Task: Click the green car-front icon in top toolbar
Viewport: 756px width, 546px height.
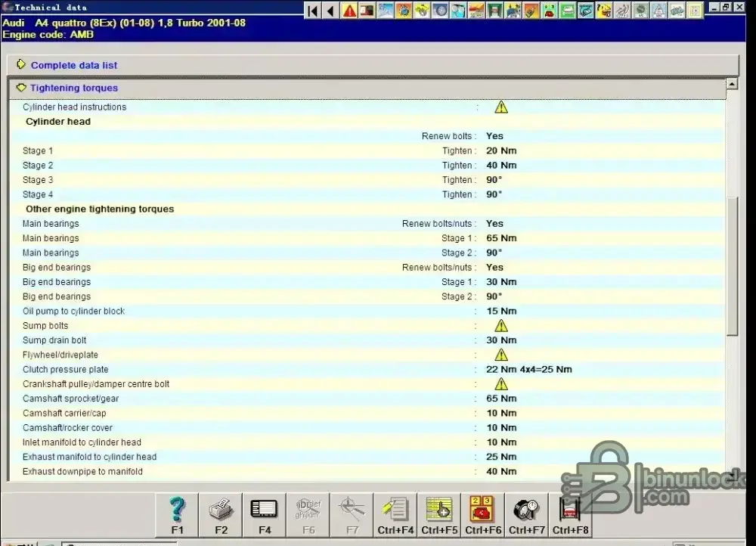Action: 568,10
